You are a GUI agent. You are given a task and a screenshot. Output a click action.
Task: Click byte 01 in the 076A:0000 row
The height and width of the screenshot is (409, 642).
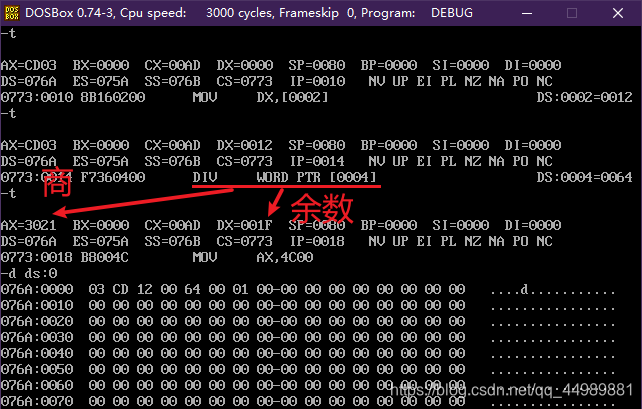(x=240, y=289)
